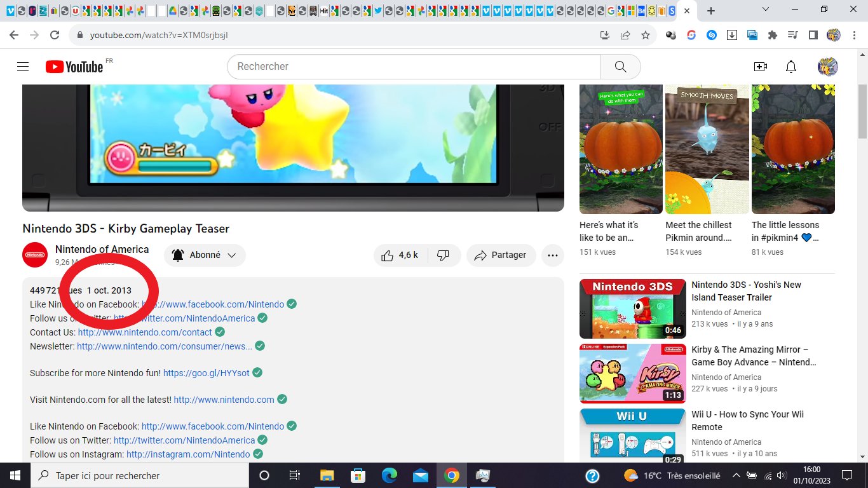Viewport: 868px width, 488px height.
Task: Open Chrome extensions puzzle icon
Action: [773, 35]
